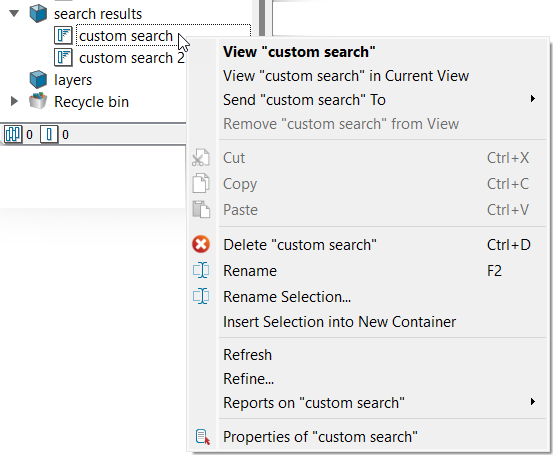Open the Send "custom search" To submenu arrow
Viewport: 553px width, 455px height.
(533, 99)
